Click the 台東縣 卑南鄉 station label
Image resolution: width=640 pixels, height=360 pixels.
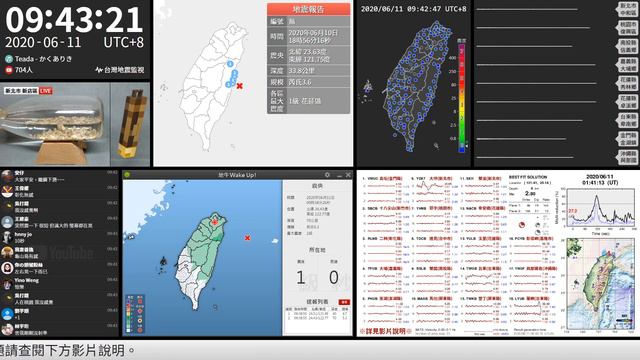pos(628,120)
